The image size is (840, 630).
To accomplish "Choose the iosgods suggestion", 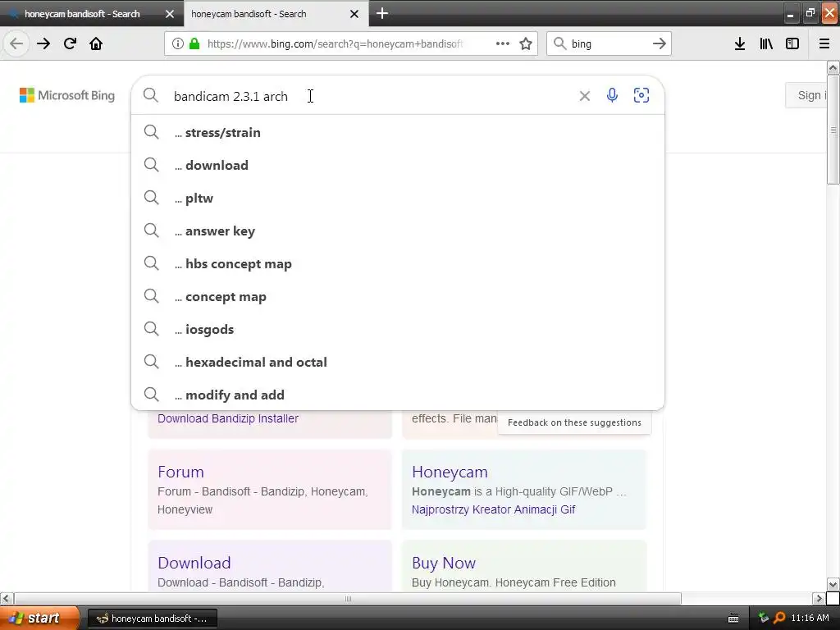I will (398, 330).
